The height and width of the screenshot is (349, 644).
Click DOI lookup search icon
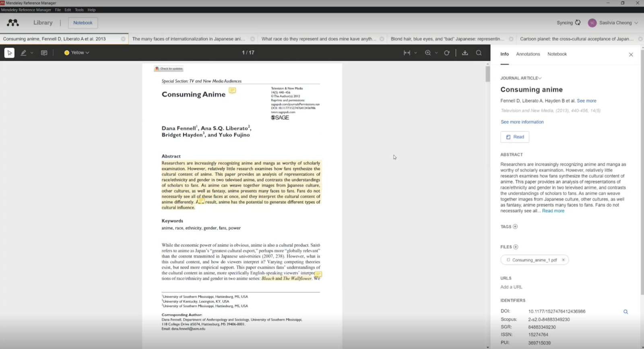point(626,312)
